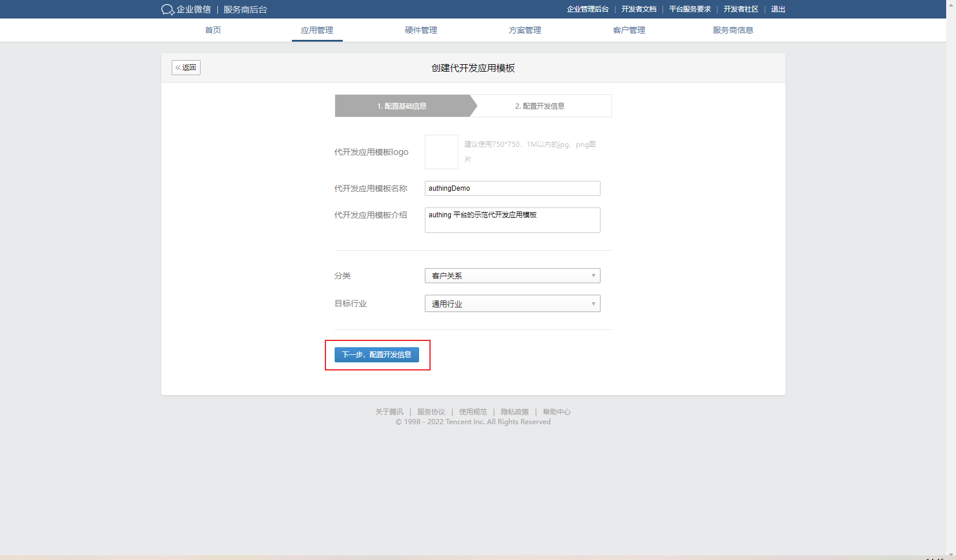Expand the 目标行业 dropdown showing 通用行业
The height and width of the screenshot is (560, 956).
512,303
